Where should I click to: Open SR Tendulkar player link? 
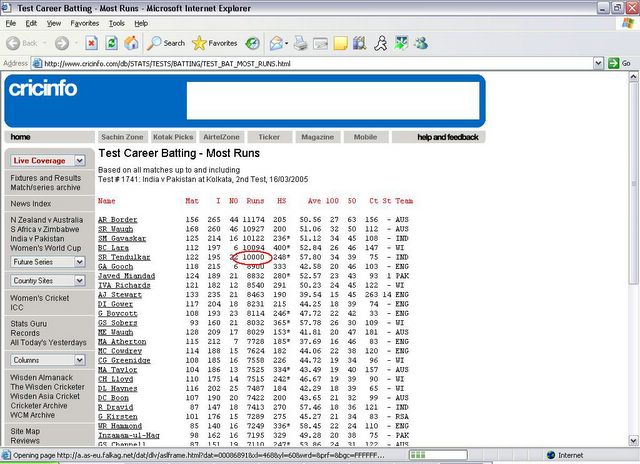coord(124,257)
